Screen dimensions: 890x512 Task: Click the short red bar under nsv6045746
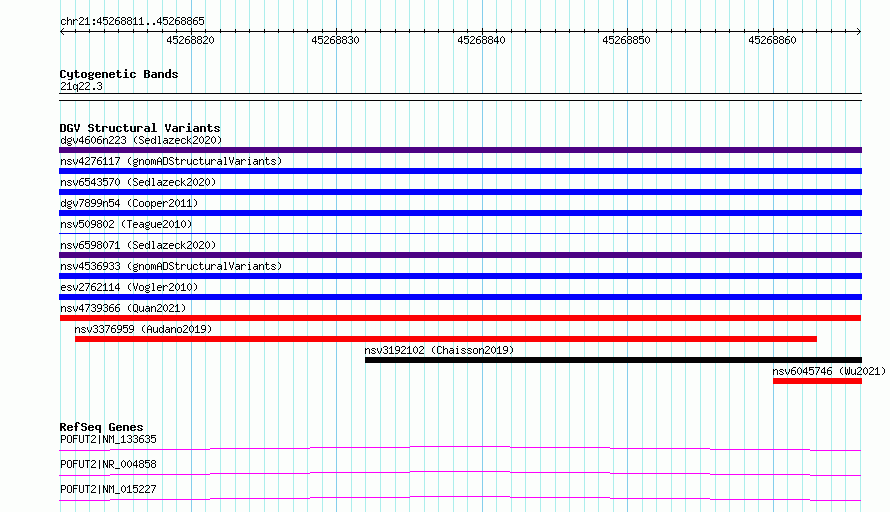pyautogui.click(x=817, y=381)
